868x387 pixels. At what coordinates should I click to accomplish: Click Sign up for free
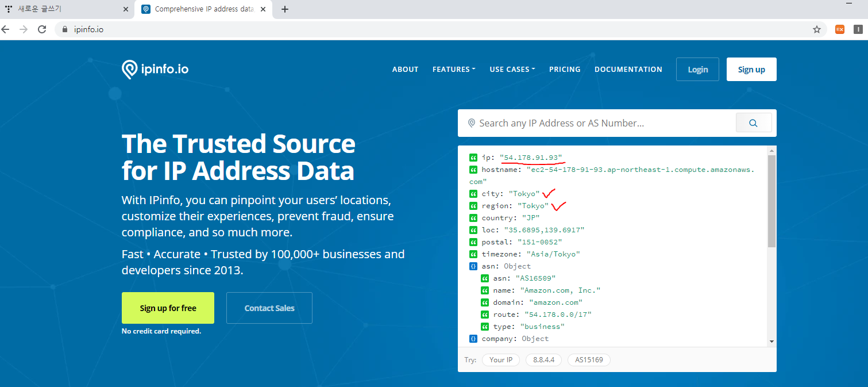pos(168,308)
